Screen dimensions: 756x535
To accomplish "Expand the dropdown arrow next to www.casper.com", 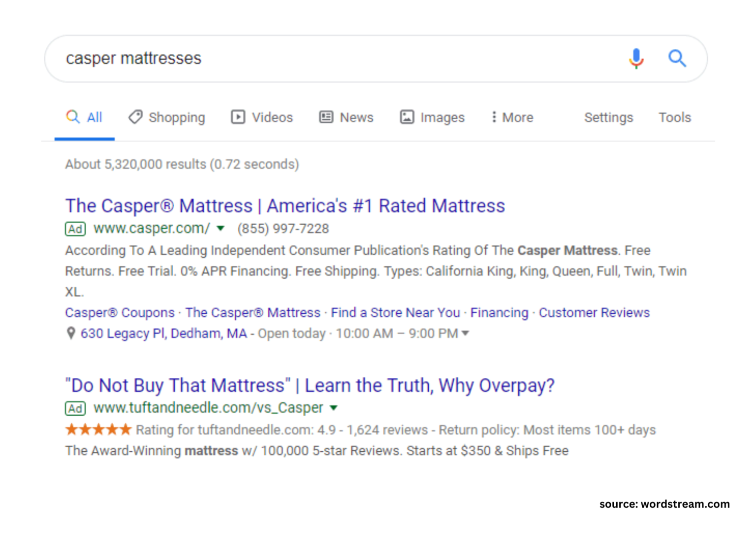I will pos(220,229).
